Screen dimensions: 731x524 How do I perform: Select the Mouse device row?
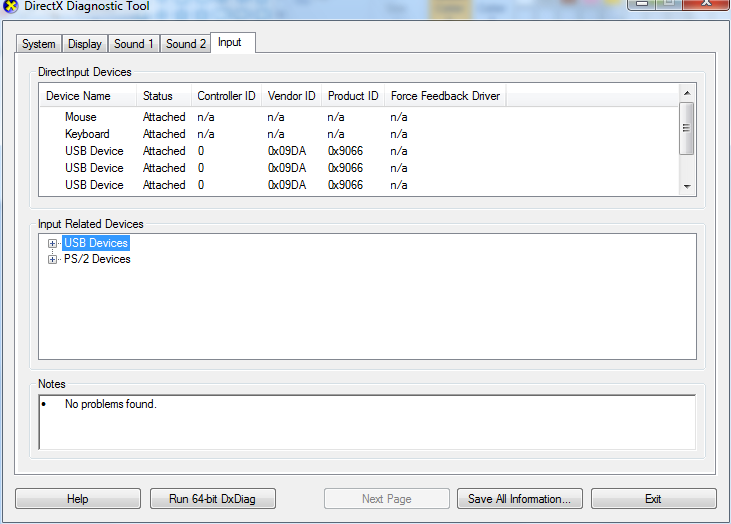359,117
